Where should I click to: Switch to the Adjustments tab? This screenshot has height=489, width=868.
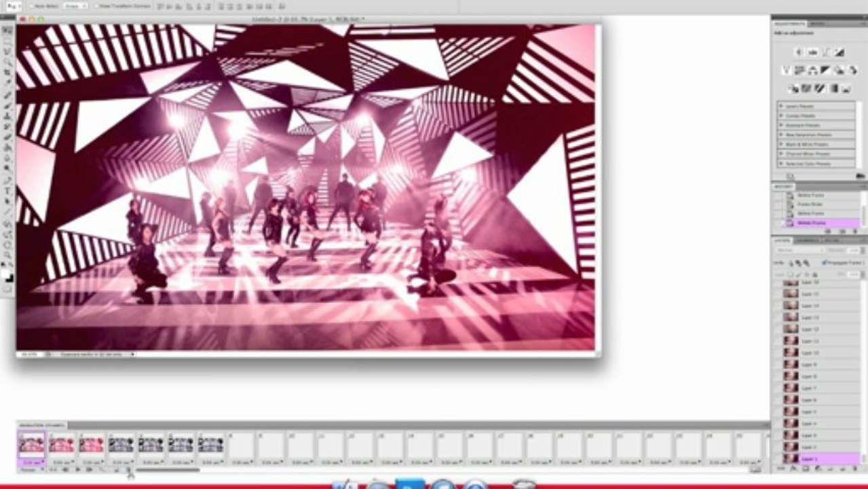point(790,24)
